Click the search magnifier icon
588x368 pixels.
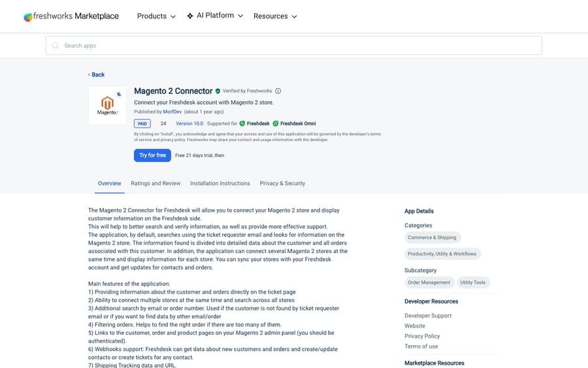click(x=55, y=45)
